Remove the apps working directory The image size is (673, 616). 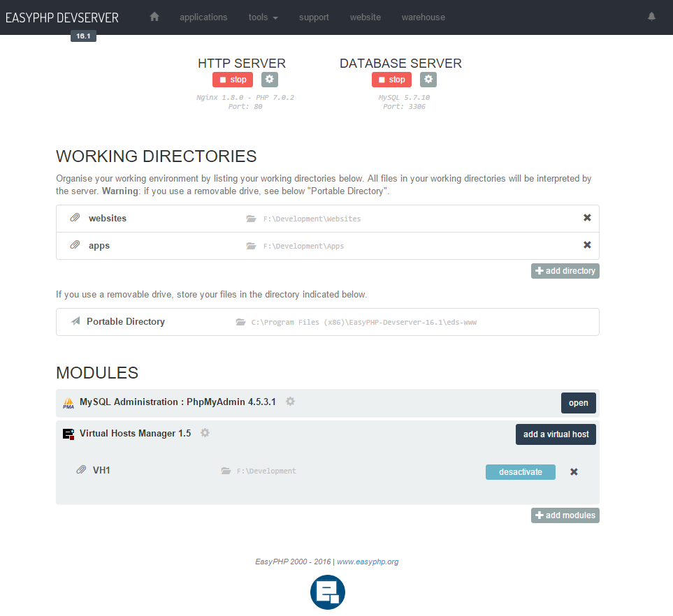[x=587, y=245]
